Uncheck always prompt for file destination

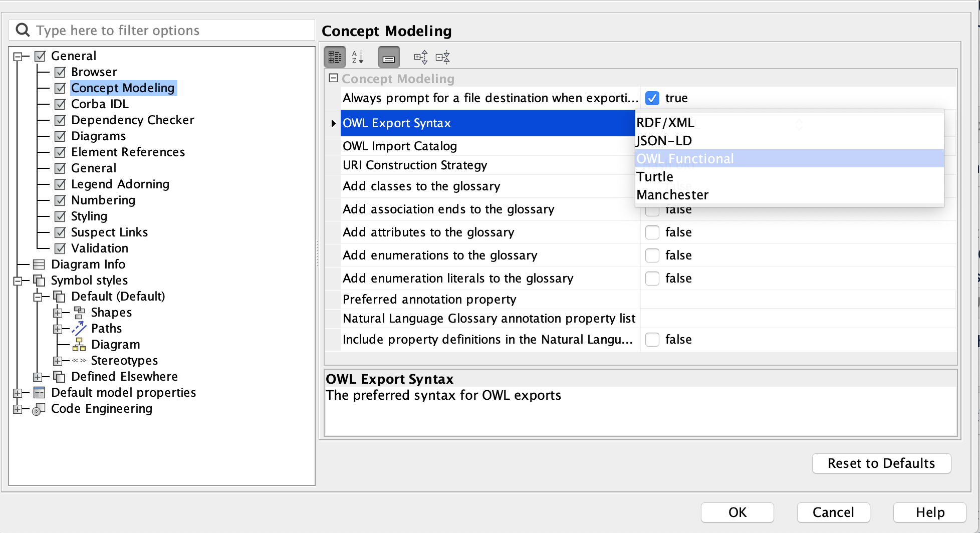click(652, 98)
